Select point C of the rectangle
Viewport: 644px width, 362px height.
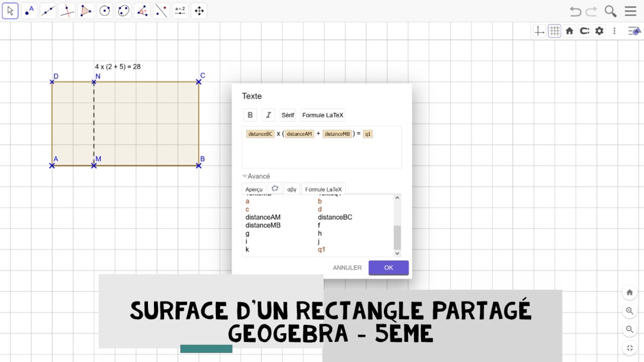[x=199, y=81]
